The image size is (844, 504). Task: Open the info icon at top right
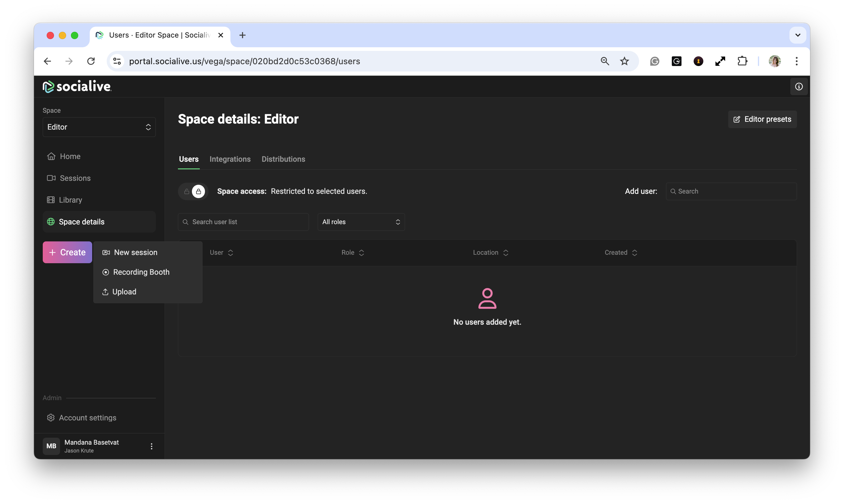799,87
